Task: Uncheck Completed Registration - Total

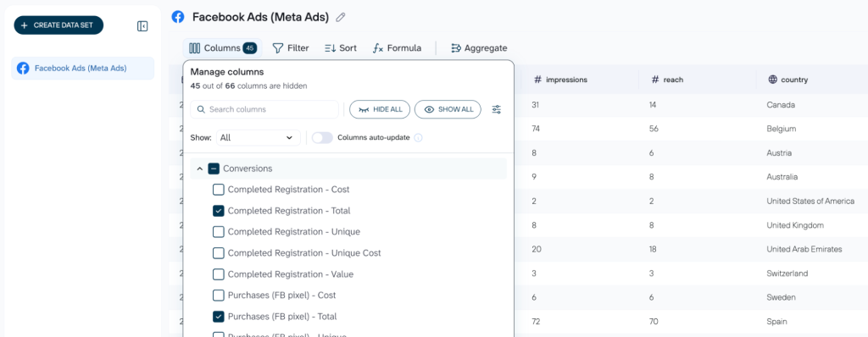Action: click(x=219, y=211)
